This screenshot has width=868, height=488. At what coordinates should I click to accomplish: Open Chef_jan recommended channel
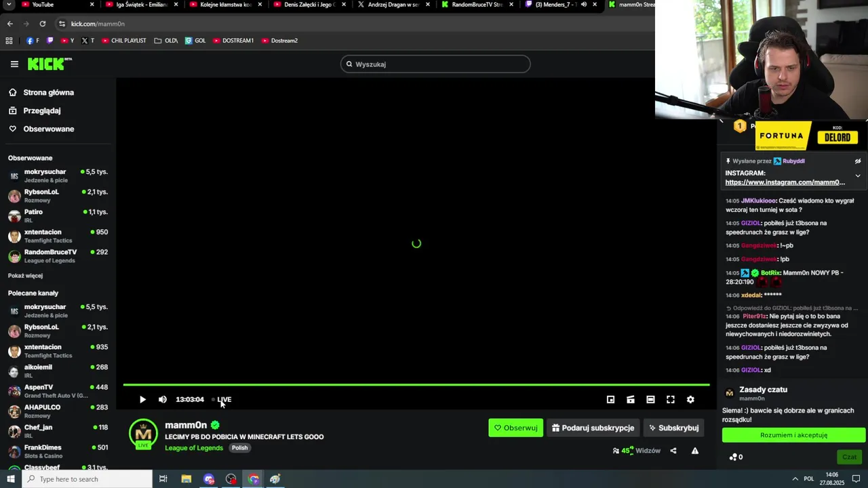coord(58,431)
